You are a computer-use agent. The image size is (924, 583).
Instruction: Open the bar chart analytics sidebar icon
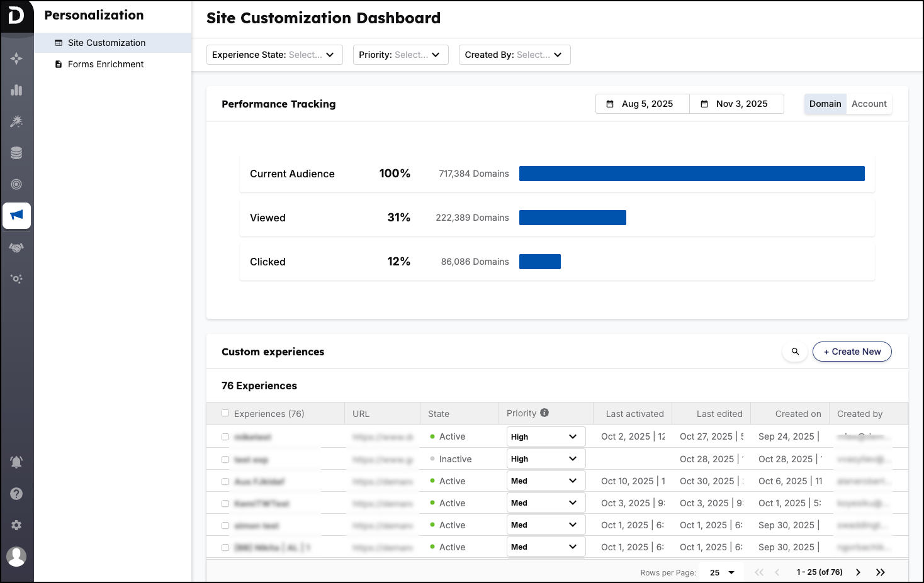[x=16, y=90]
